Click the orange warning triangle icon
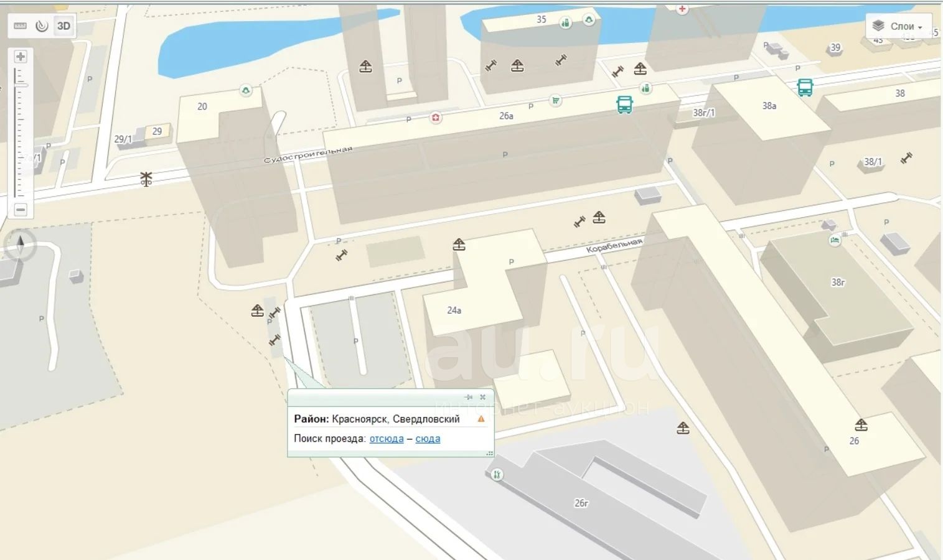Image resolution: width=943 pixels, height=560 pixels. coord(481,419)
